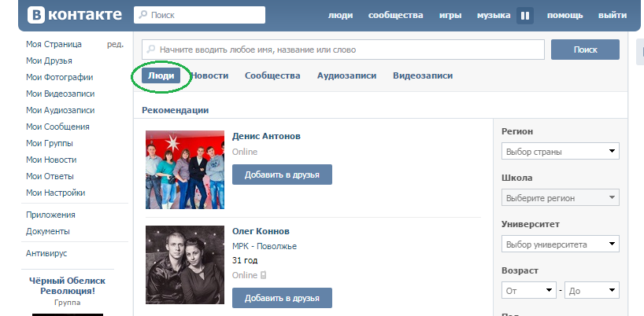Select minimum age in От dropdown

[x=529, y=291]
